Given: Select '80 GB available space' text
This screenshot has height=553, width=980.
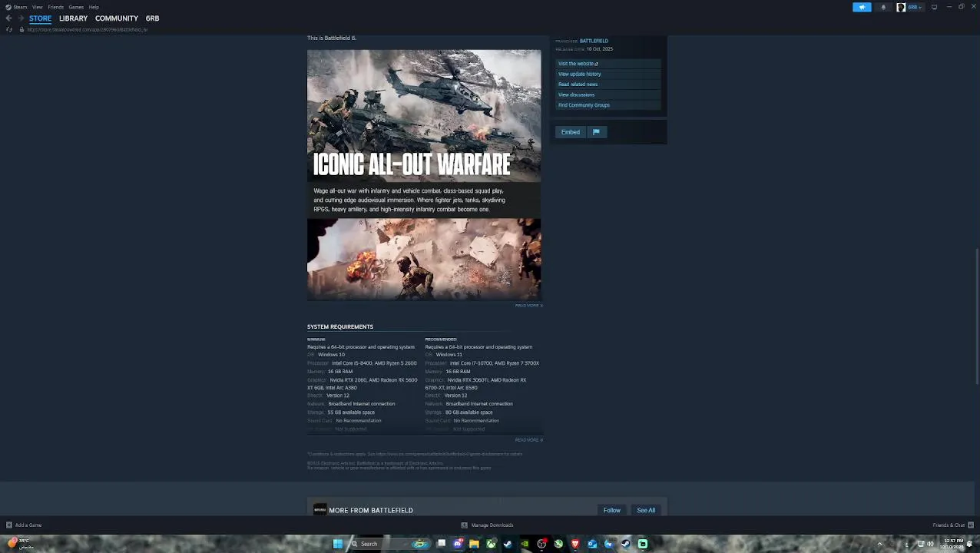Looking at the screenshot, I should 468,412.
